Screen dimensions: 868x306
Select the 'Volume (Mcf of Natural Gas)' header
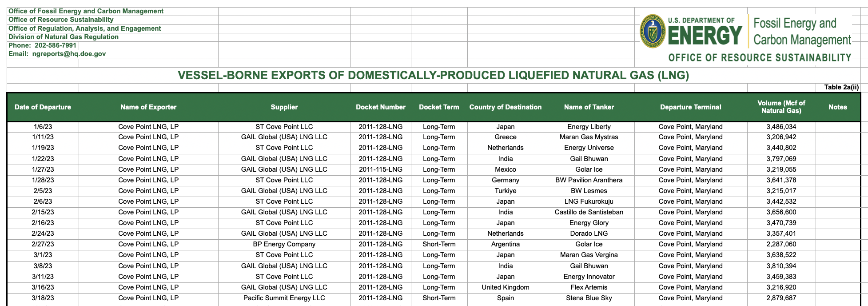(x=781, y=107)
